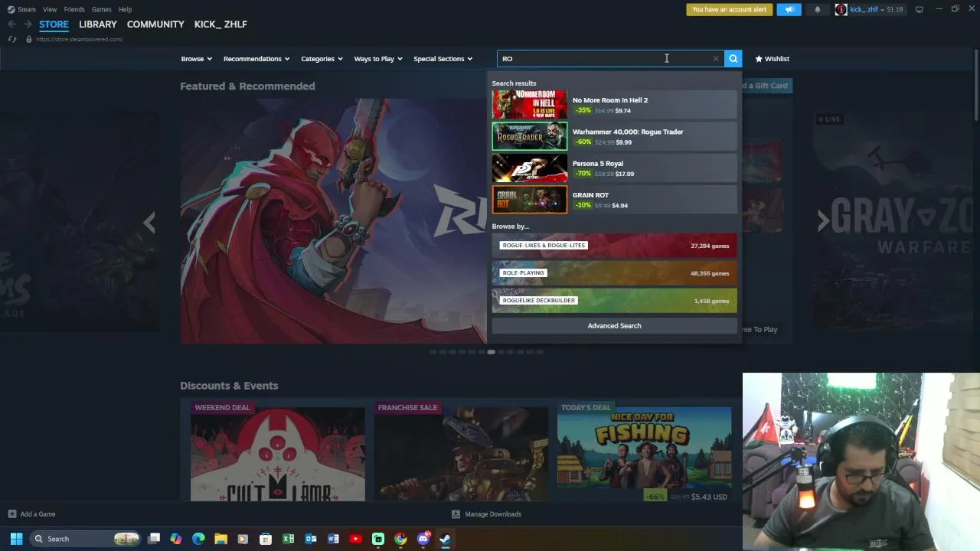Click the store URL address text
The width and height of the screenshot is (980, 551).
[79, 39]
